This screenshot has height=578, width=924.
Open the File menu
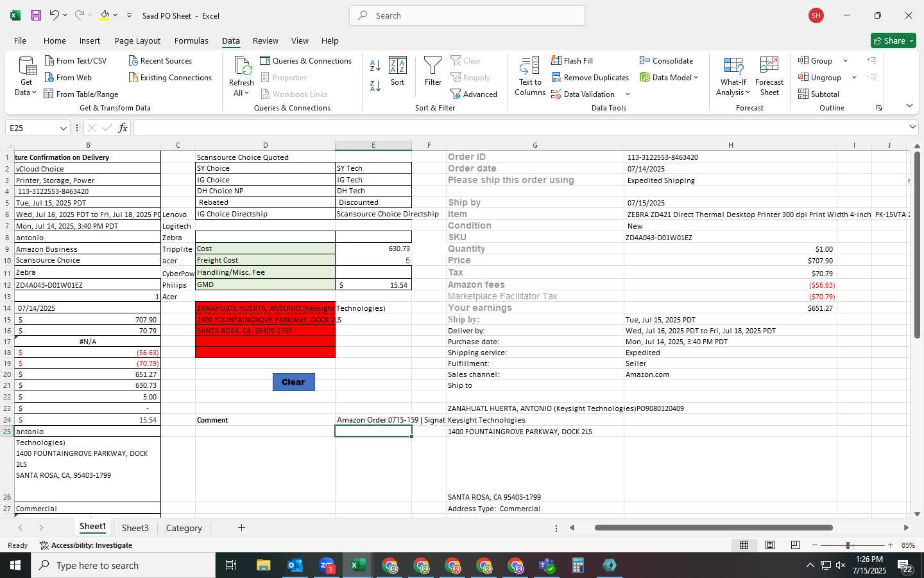20,40
